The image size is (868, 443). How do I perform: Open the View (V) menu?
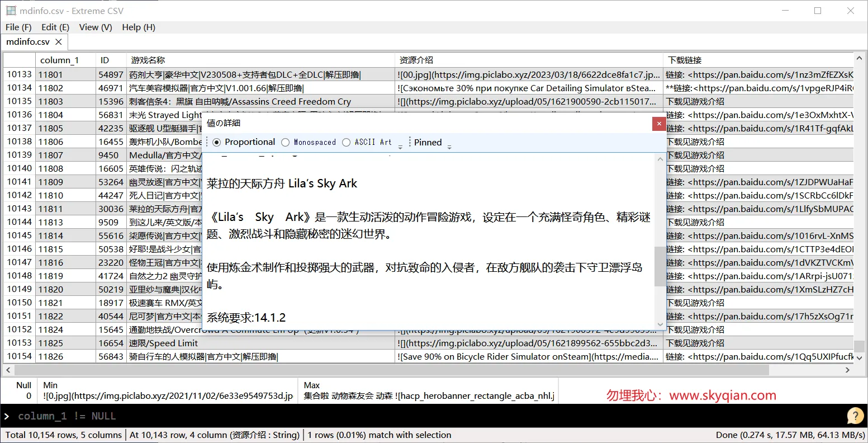point(96,27)
